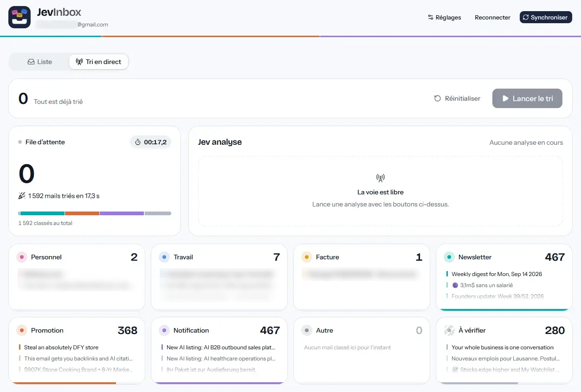581x392 pixels.
Task: Click the 00:17,2 timer badge
Action: pos(150,142)
